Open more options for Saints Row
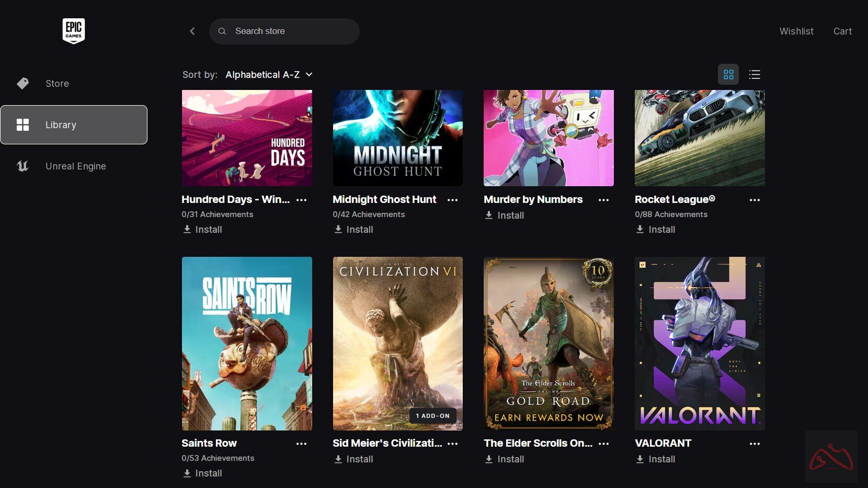 pyautogui.click(x=301, y=444)
